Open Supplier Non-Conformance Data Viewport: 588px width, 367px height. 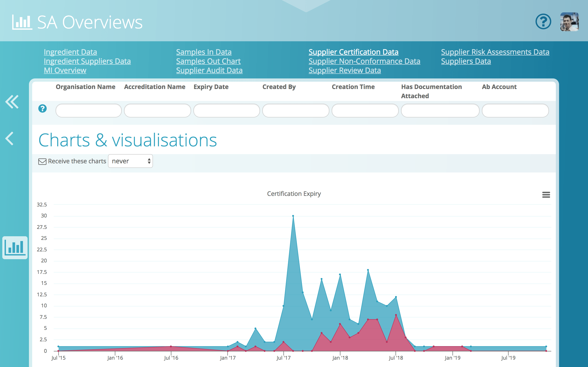365,61
